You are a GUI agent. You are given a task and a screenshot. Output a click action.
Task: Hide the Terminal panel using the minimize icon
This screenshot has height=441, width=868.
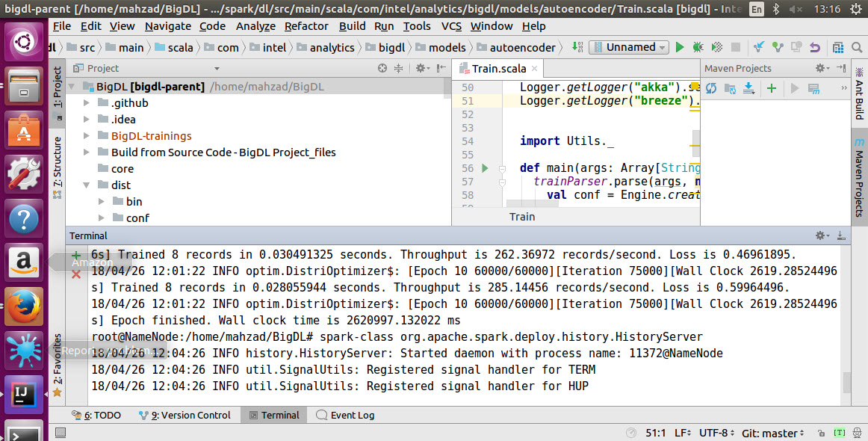click(x=841, y=235)
